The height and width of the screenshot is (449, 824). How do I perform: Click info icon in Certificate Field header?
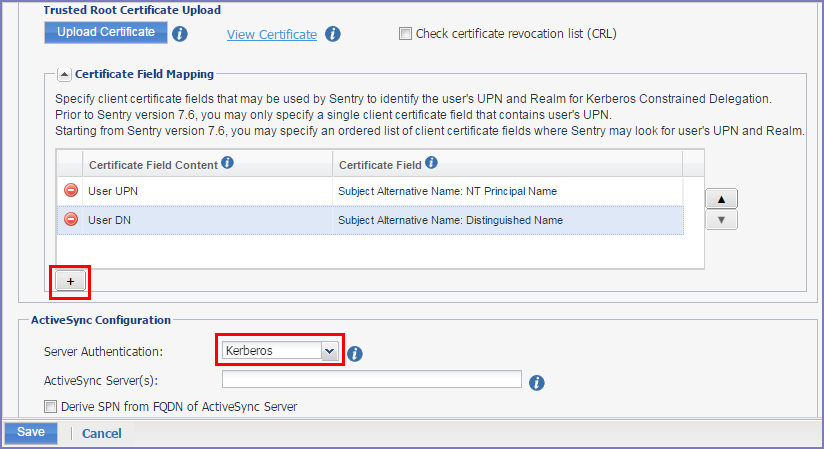pos(431,163)
